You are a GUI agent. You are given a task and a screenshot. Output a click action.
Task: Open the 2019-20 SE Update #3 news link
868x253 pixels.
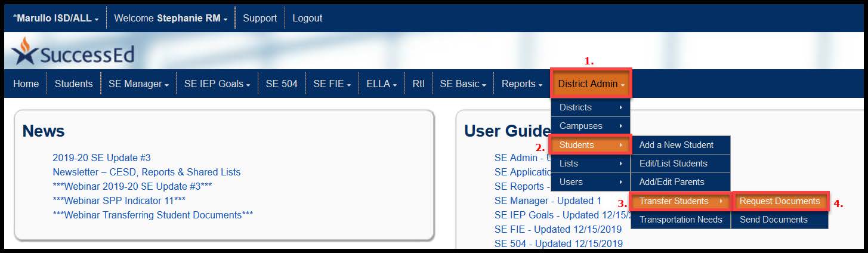pyautogui.click(x=101, y=158)
